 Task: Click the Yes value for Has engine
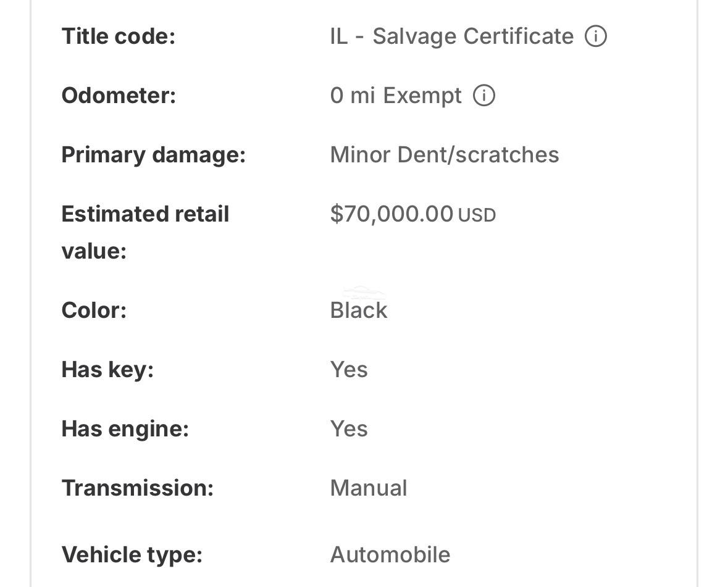349,429
